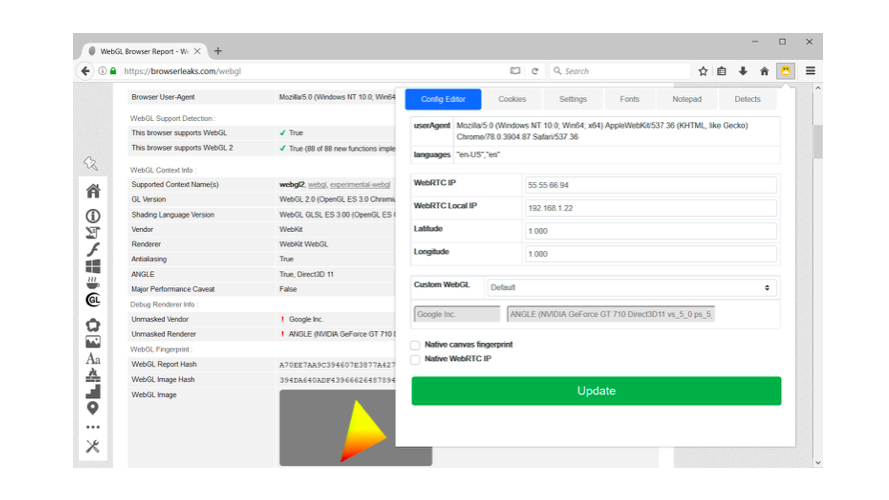The height and width of the screenshot is (500, 889).
Task: Open the bookmarks list toolbar icon
Action: click(722, 71)
